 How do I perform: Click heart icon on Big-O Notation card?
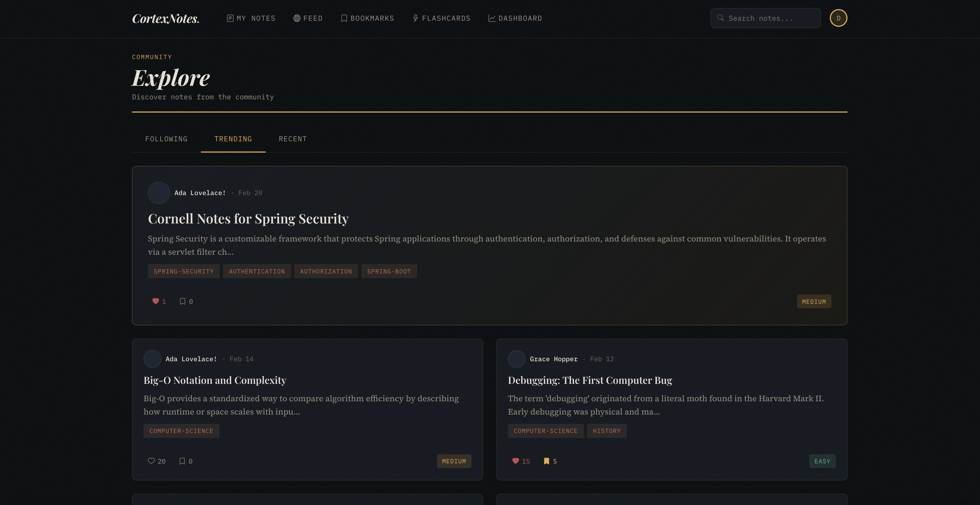151,461
